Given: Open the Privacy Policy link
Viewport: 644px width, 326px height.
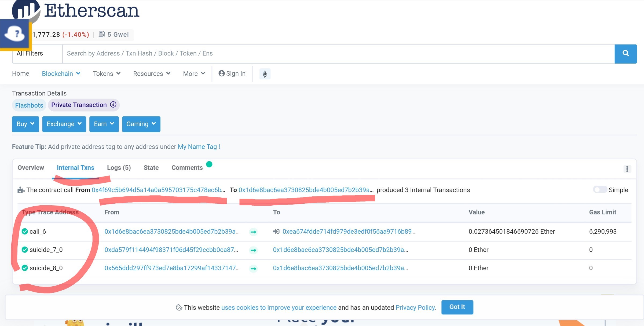Looking at the screenshot, I should tap(415, 307).
